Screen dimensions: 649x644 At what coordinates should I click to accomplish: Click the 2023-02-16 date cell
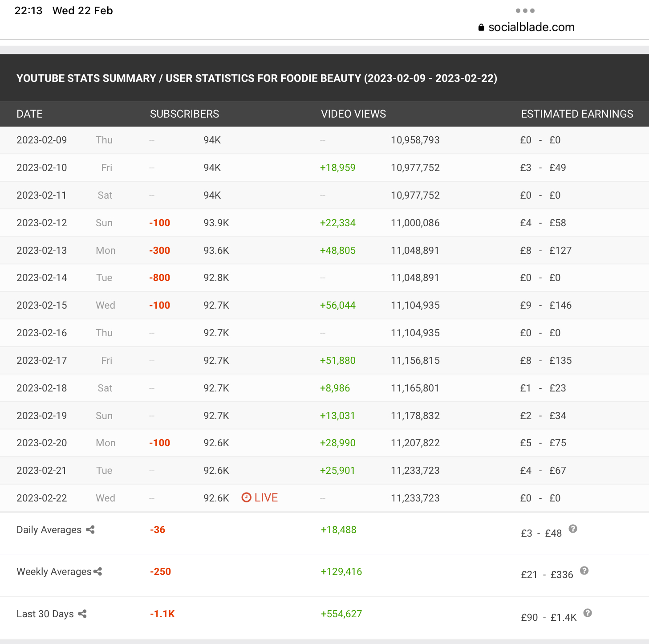coord(42,333)
